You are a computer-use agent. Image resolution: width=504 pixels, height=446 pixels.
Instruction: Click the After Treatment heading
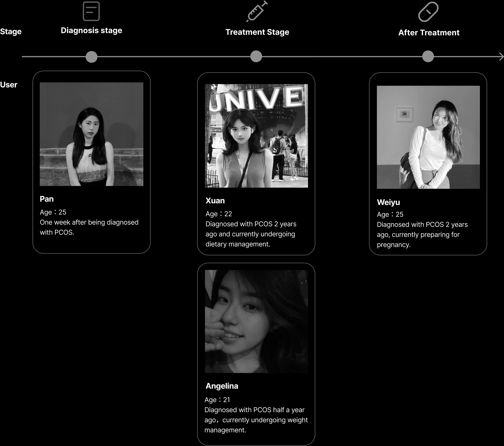pyautogui.click(x=429, y=33)
